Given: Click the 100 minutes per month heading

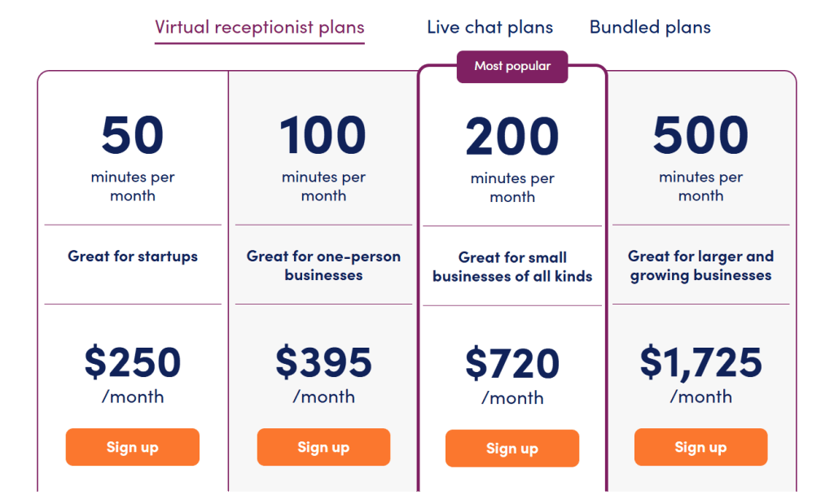Looking at the screenshot, I should 323,136.
